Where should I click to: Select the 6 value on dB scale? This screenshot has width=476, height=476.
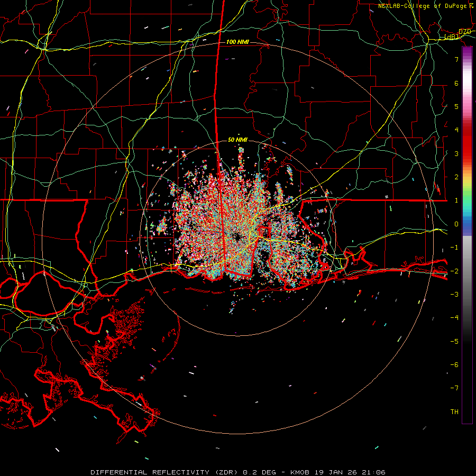(x=456, y=83)
